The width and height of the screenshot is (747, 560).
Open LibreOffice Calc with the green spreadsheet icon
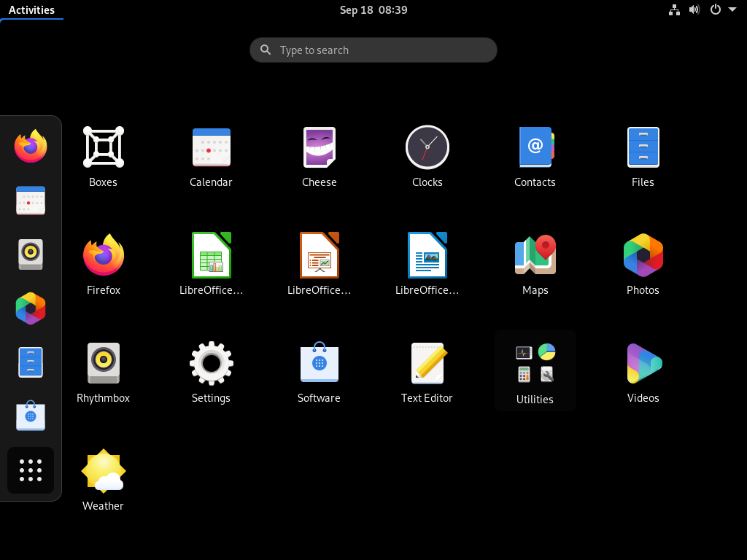tap(211, 264)
